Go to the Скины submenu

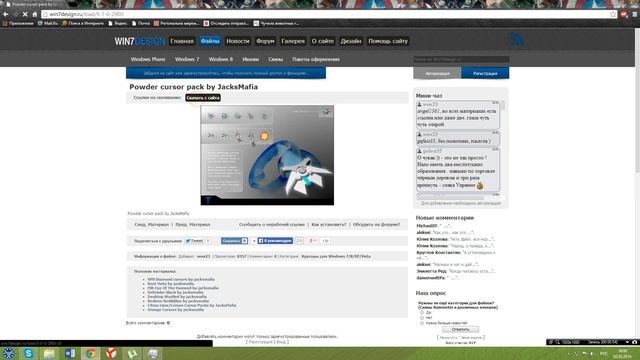pyautogui.click(x=276, y=59)
